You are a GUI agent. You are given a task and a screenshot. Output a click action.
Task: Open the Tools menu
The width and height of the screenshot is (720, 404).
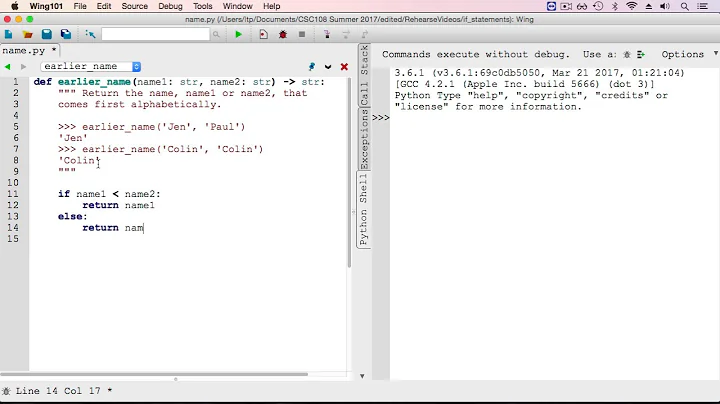(202, 6)
